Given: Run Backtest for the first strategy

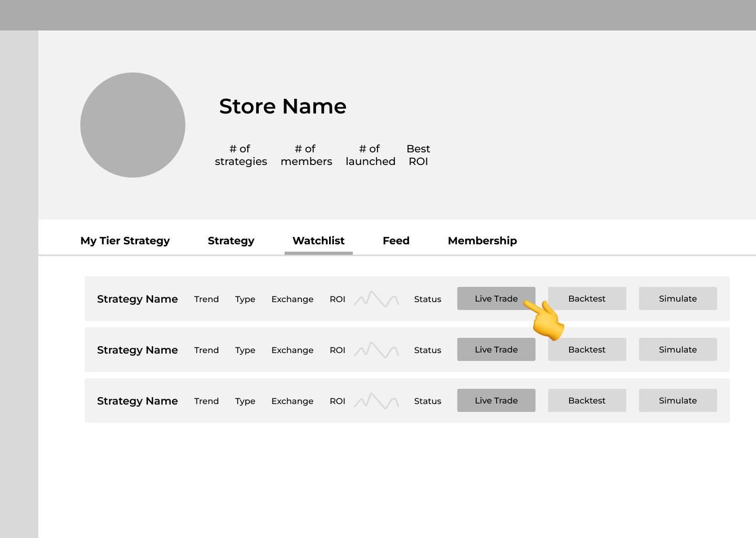Looking at the screenshot, I should coord(587,298).
